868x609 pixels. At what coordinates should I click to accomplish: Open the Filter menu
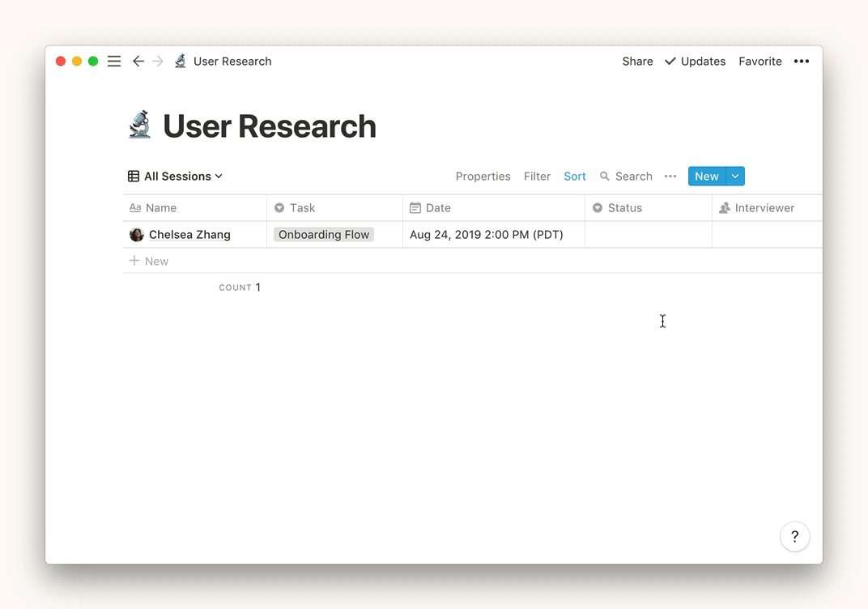(537, 177)
